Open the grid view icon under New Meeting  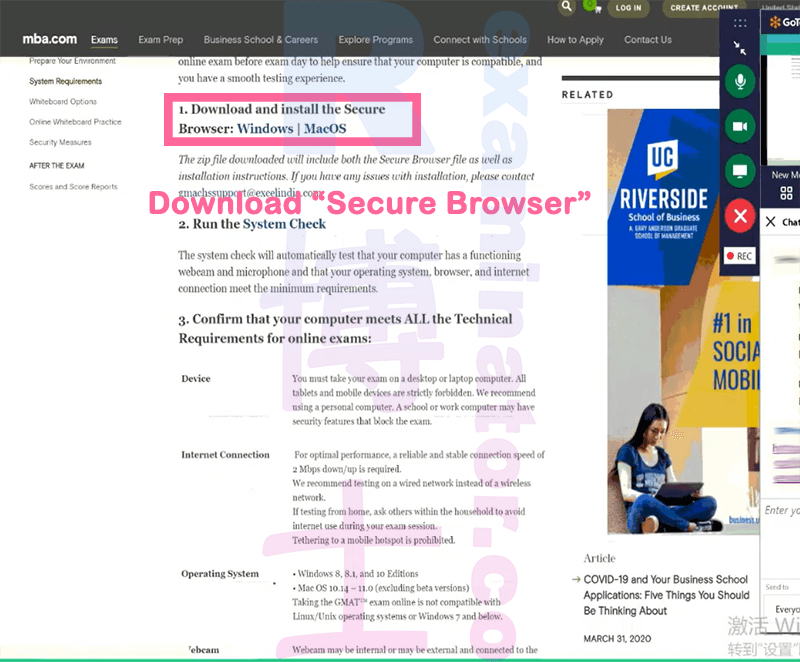pos(786,193)
